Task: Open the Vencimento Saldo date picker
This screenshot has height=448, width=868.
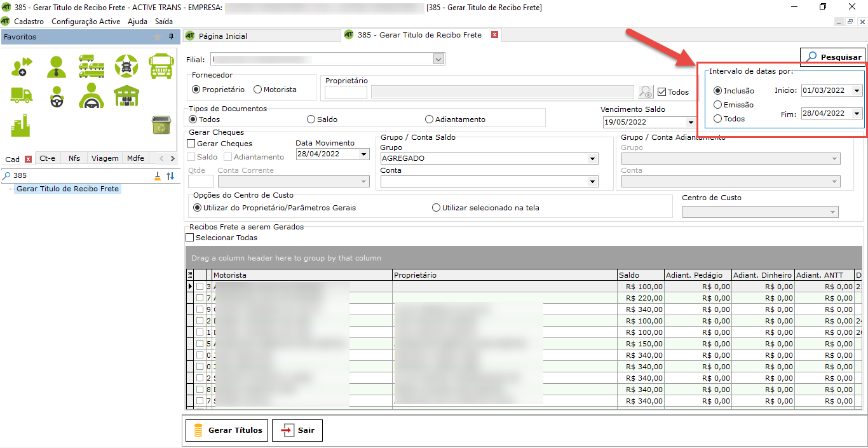Action: [691, 122]
